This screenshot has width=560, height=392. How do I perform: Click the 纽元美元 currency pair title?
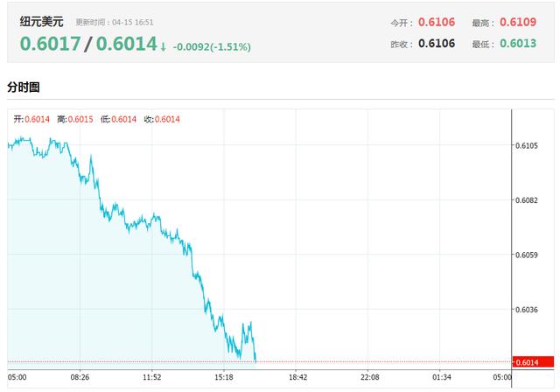42,20
